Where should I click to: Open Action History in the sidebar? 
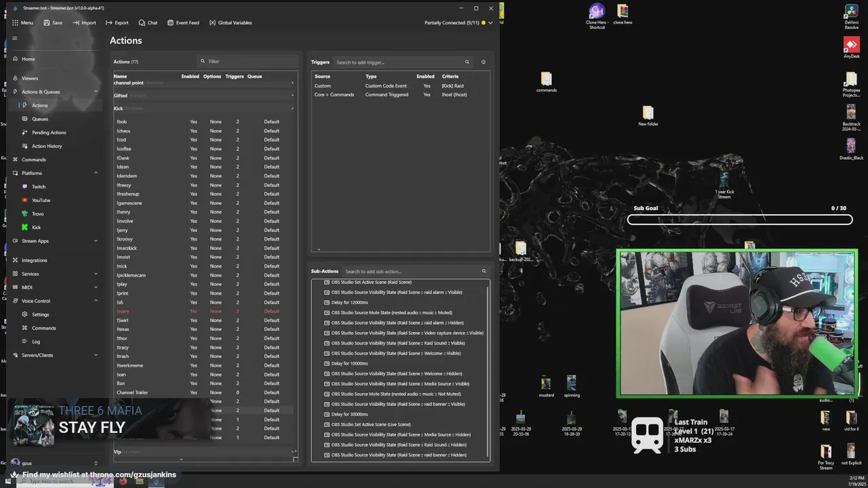47,146
